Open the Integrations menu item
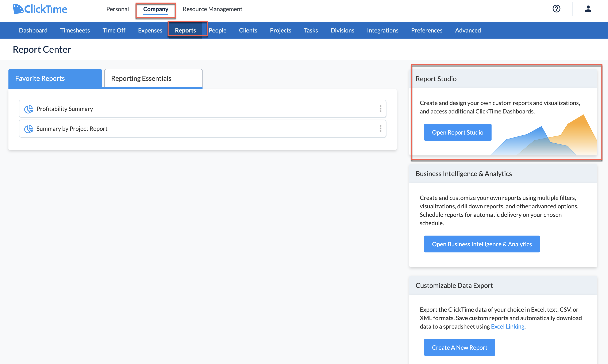This screenshot has width=608, height=364. click(382, 30)
